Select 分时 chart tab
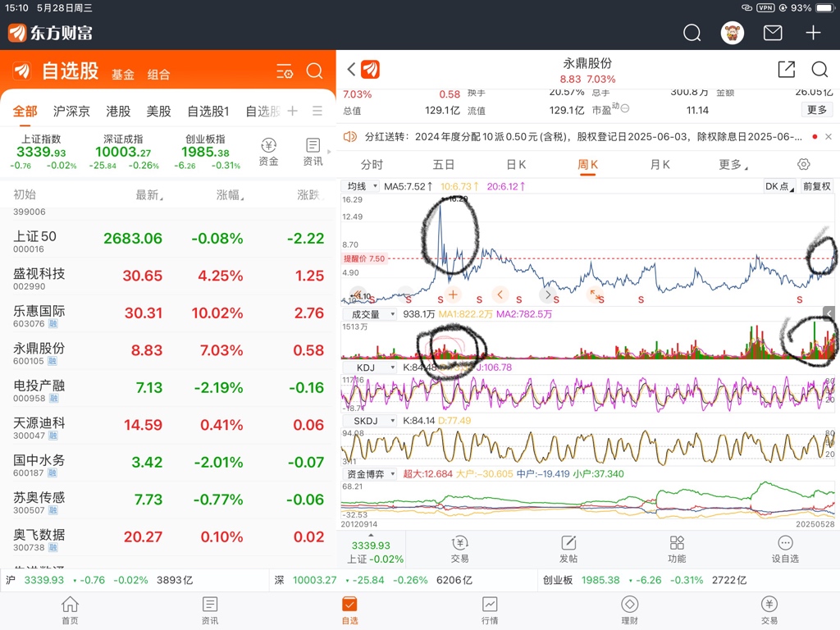 pyautogui.click(x=372, y=164)
